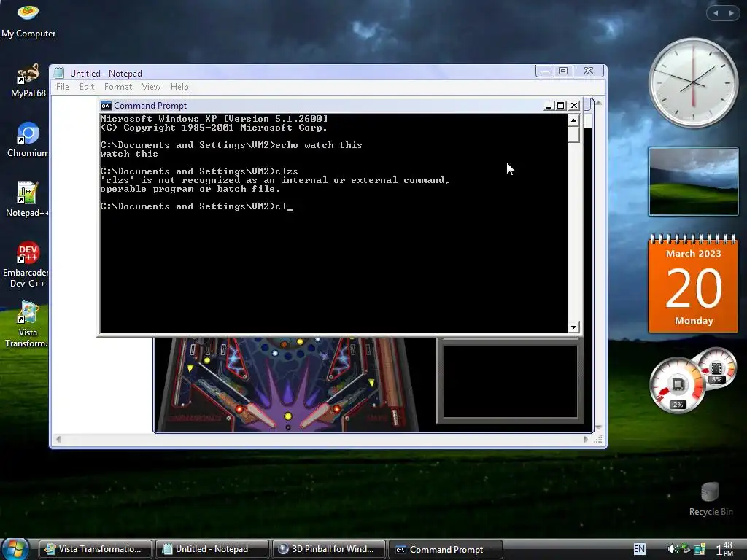Click Command Prompt scrollbar down arrow
This screenshot has width=747, height=560.
[573, 327]
